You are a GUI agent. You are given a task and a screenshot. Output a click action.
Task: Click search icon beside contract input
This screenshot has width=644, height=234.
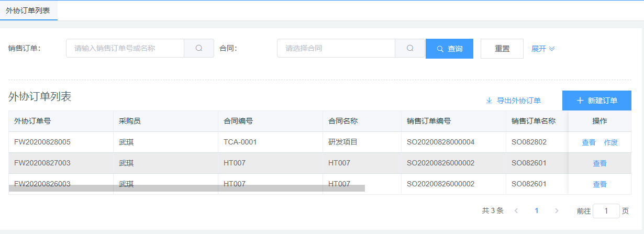coord(410,48)
